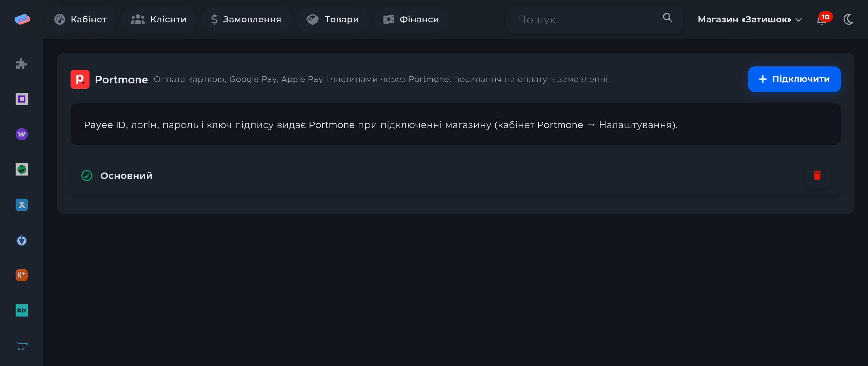Open the OLX integration icon
The width and height of the screenshot is (868, 366).
(x=21, y=310)
